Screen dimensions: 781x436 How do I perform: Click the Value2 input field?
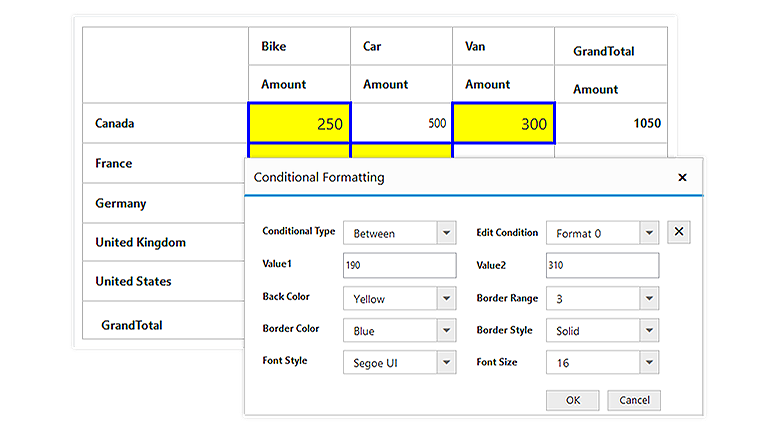click(x=602, y=266)
